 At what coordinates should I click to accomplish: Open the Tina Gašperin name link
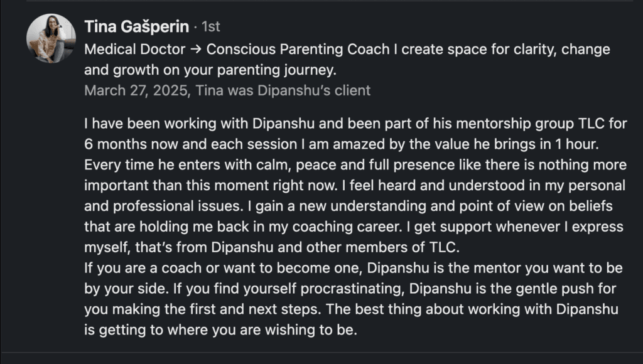[x=135, y=26]
